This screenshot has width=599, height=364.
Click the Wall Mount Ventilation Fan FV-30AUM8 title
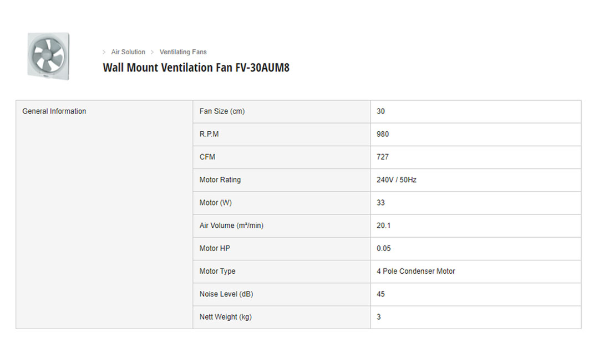click(x=196, y=68)
